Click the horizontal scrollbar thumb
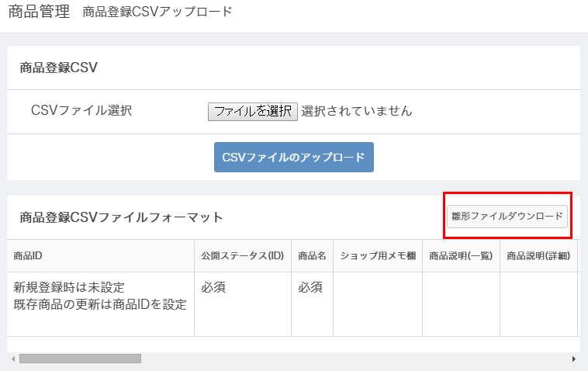Viewport: 588px width, 371px height. [80, 359]
